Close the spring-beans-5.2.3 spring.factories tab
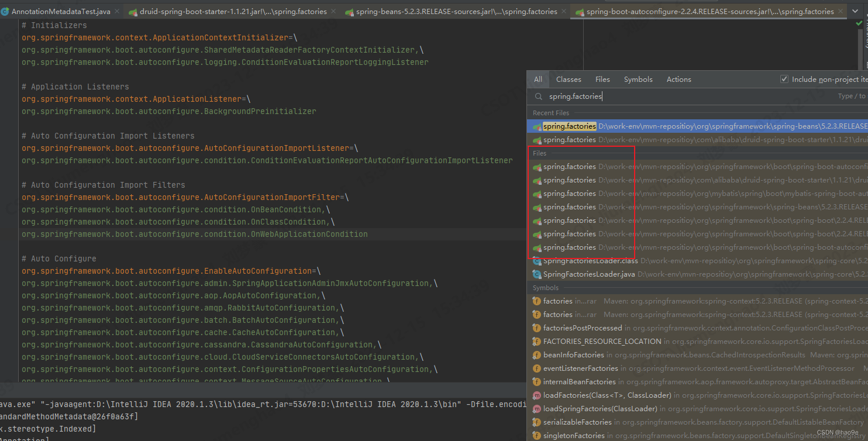The image size is (868, 441). (x=564, y=12)
